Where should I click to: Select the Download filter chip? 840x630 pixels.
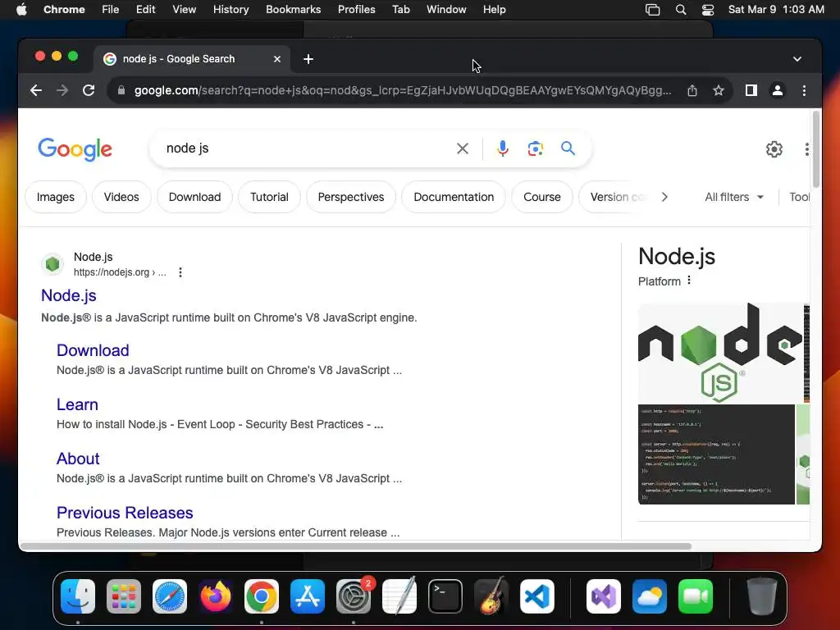(x=194, y=197)
